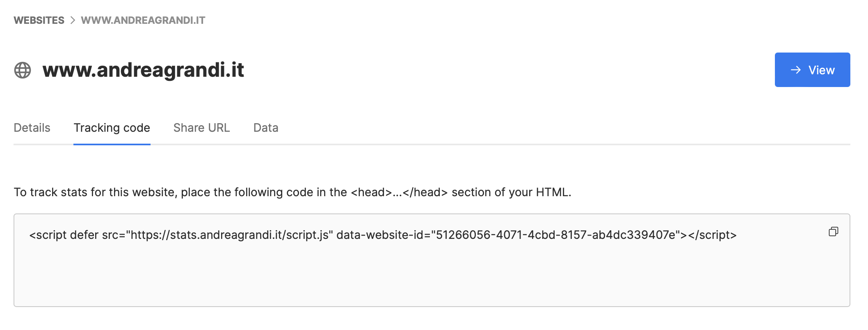Click the arrow icon in View button
868x330 pixels.
pyautogui.click(x=796, y=70)
